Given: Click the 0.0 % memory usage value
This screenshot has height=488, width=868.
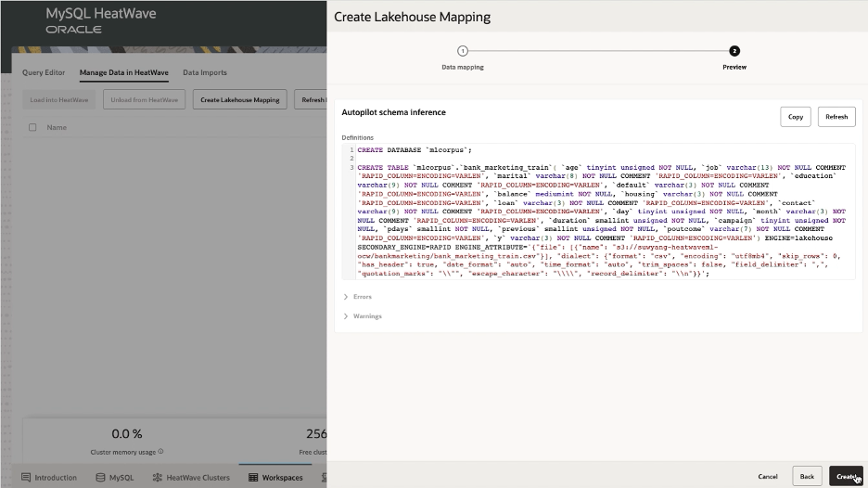Looking at the screenshot, I should pos(127,433).
